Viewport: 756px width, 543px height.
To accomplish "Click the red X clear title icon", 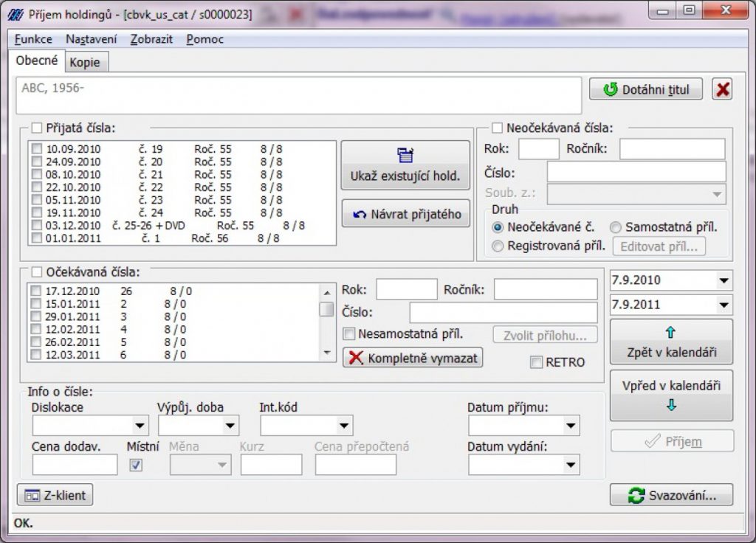I will tap(722, 89).
